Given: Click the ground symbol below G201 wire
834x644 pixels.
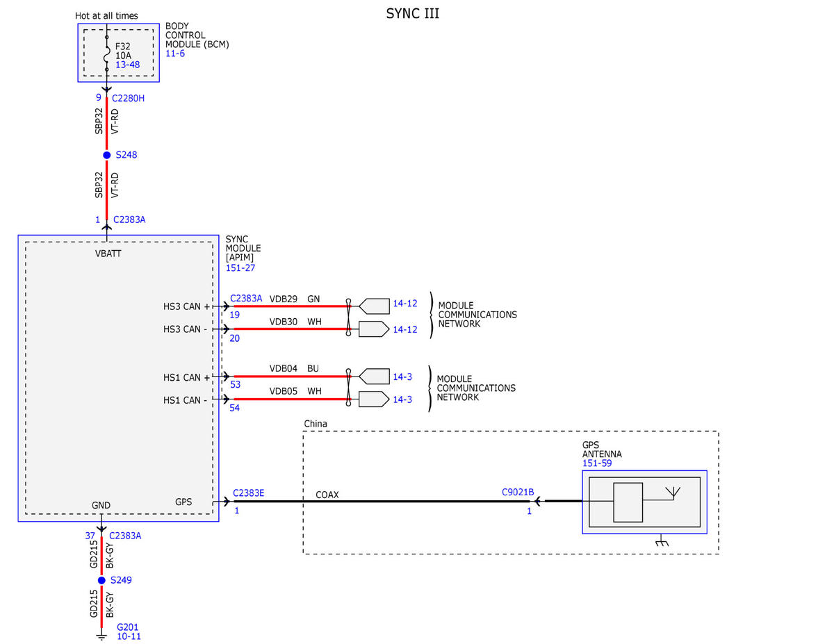Looking at the screenshot, I should (101, 635).
